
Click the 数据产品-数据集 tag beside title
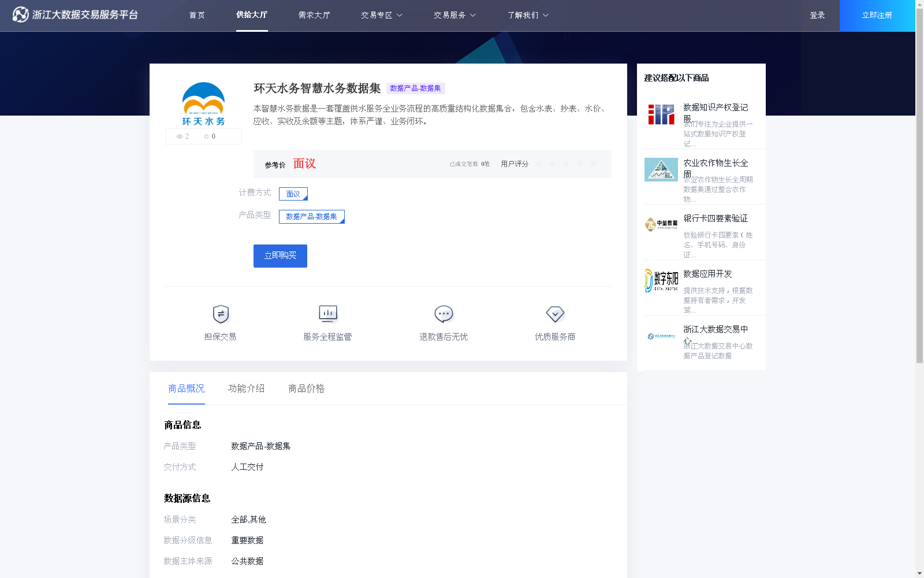tap(416, 88)
